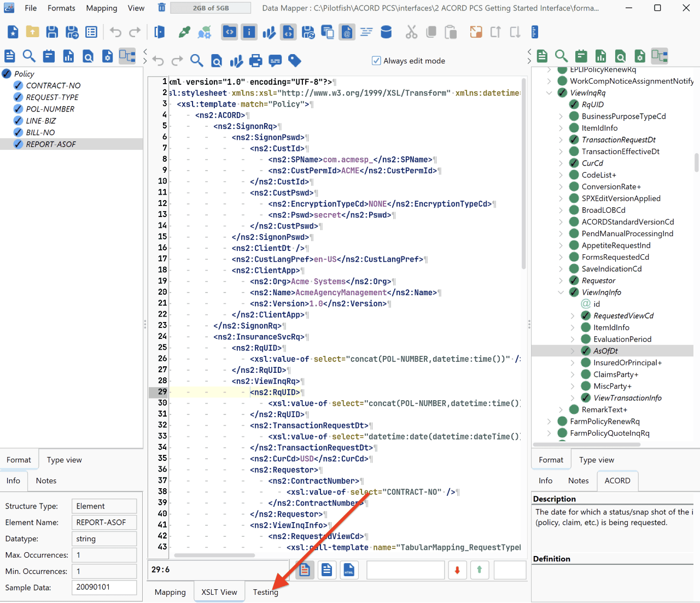Open a file with the yellow folder icon
Screen dimensions: 700x603
pyautogui.click(x=32, y=32)
